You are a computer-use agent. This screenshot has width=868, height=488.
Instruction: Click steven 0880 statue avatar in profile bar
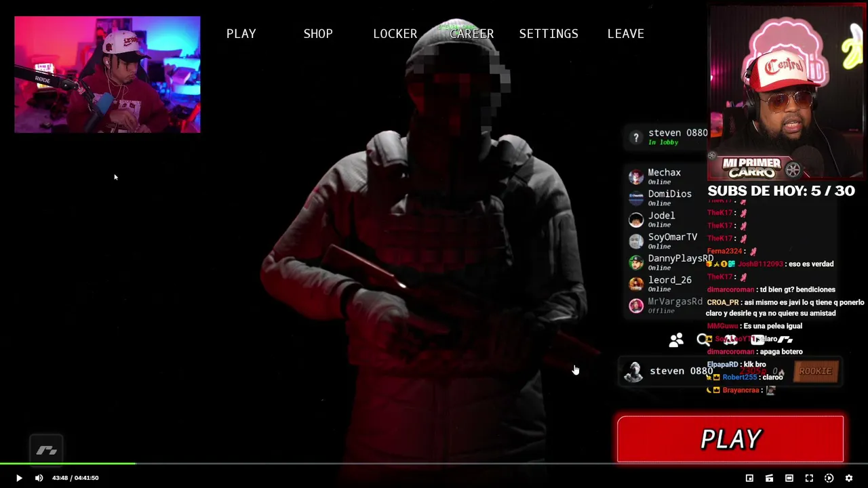pos(633,371)
